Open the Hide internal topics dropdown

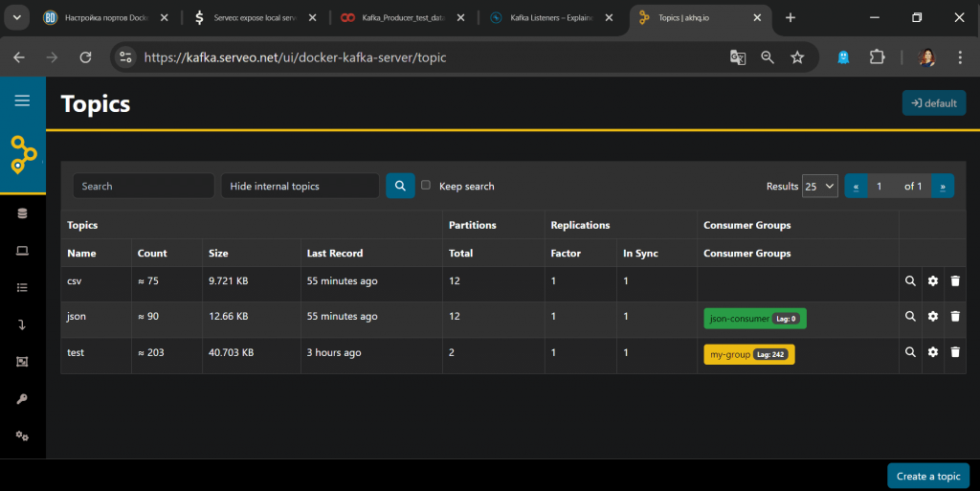pos(300,186)
